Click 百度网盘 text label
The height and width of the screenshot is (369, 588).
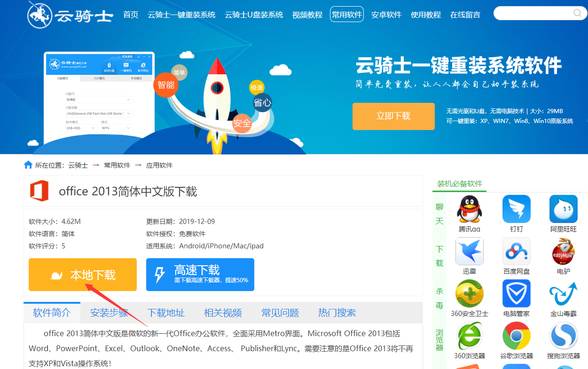pyautogui.click(x=517, y=271)
